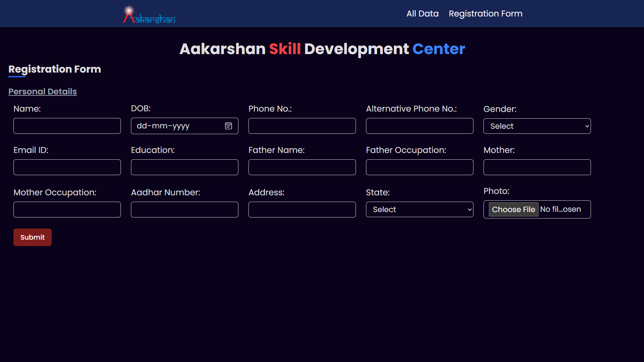Focus the Mother Occupation field

click(x=67, y=210)
